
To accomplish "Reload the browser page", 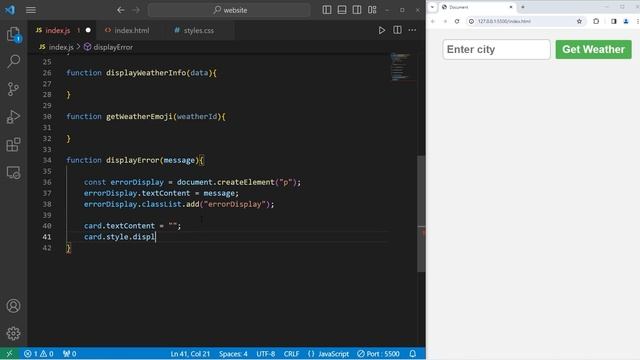I will tap(457, 21).
